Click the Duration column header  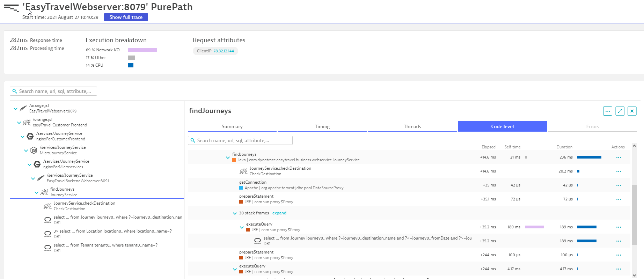(564, 147)
